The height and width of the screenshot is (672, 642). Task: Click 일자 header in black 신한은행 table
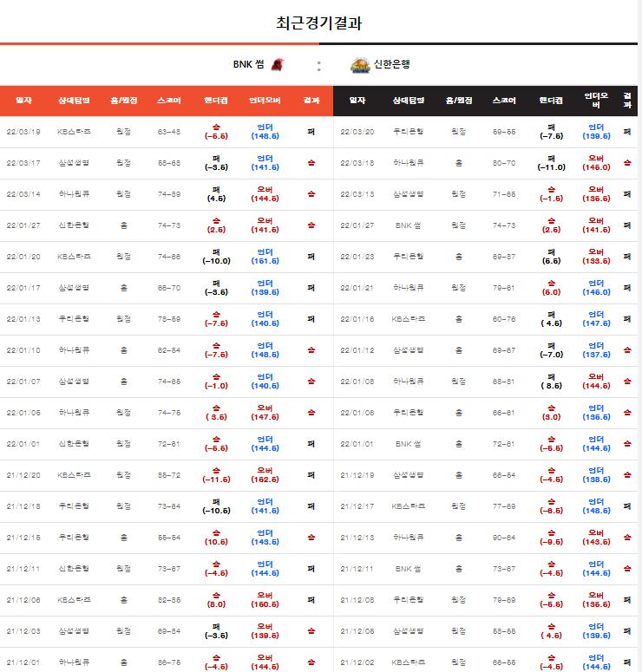point(357,101)
